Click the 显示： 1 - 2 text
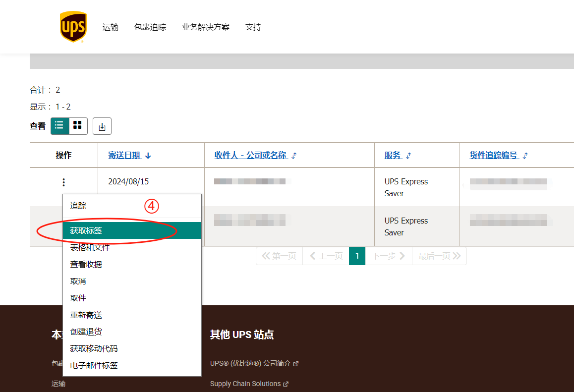Screen dimensions: 574x392 click(x=50, y=107)
